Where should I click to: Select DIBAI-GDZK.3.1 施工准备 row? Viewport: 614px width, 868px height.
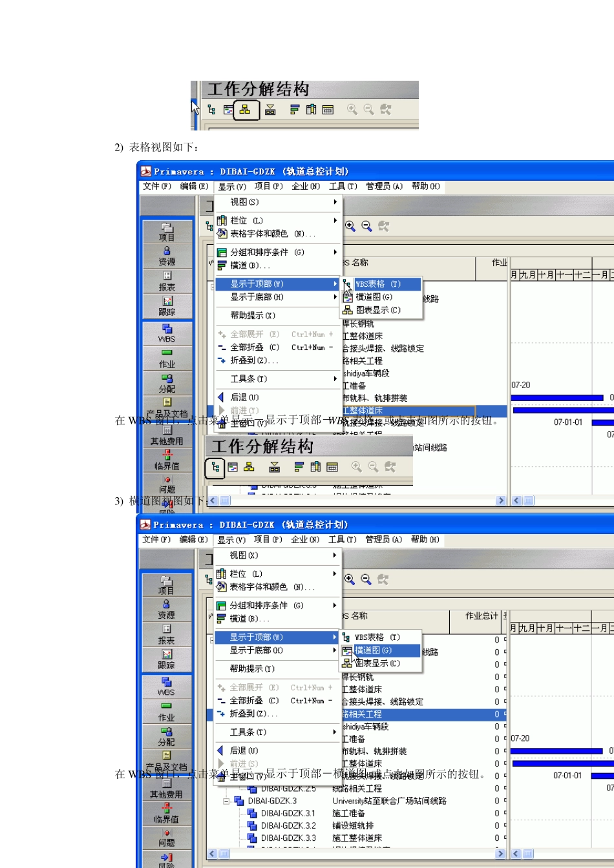tap(356, 813)
